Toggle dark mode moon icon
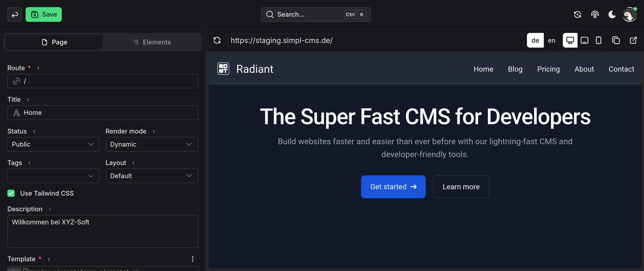The height and width of the screenshot is (271, 644). (612, 14)
